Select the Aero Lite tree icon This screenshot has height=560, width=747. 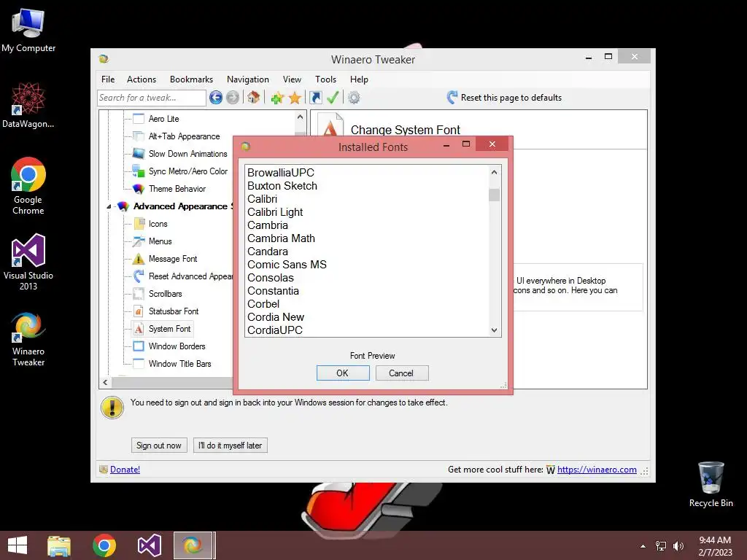(x=139, y=119)
